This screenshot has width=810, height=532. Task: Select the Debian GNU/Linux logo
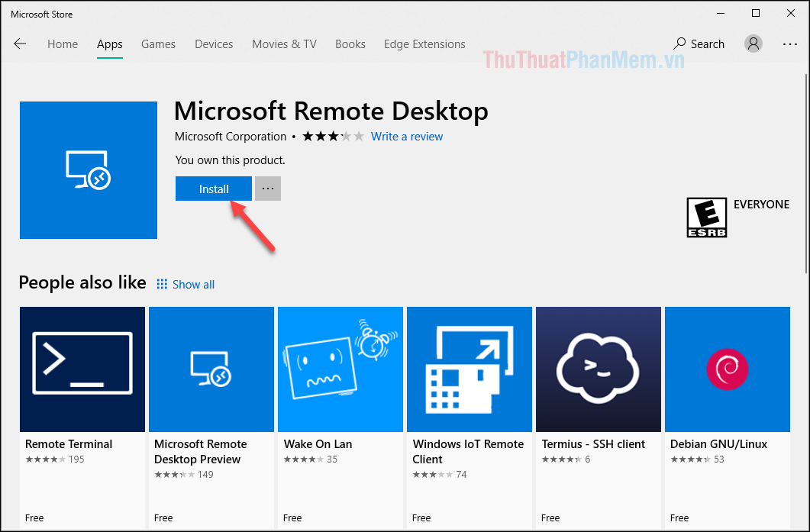coord(726,369)
